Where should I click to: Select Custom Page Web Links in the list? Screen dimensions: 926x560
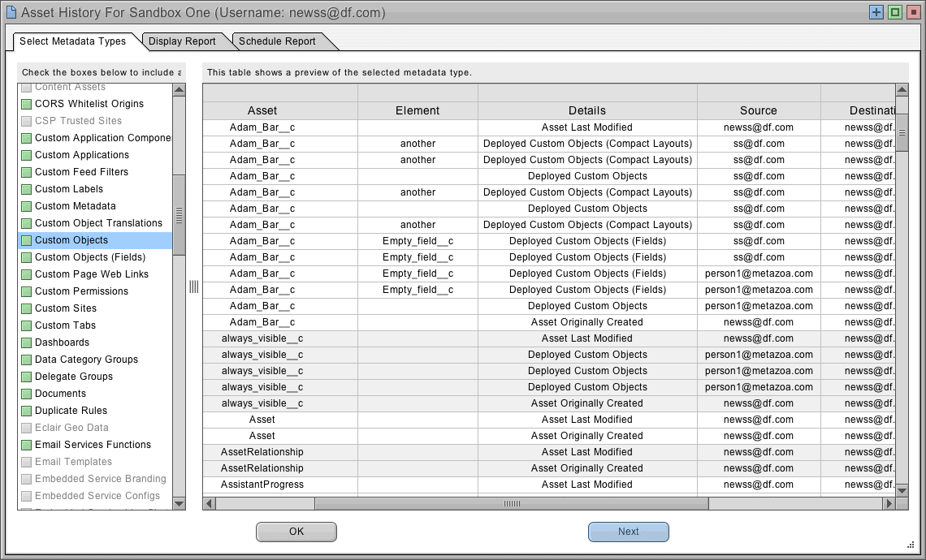click(x=92, y=274)
